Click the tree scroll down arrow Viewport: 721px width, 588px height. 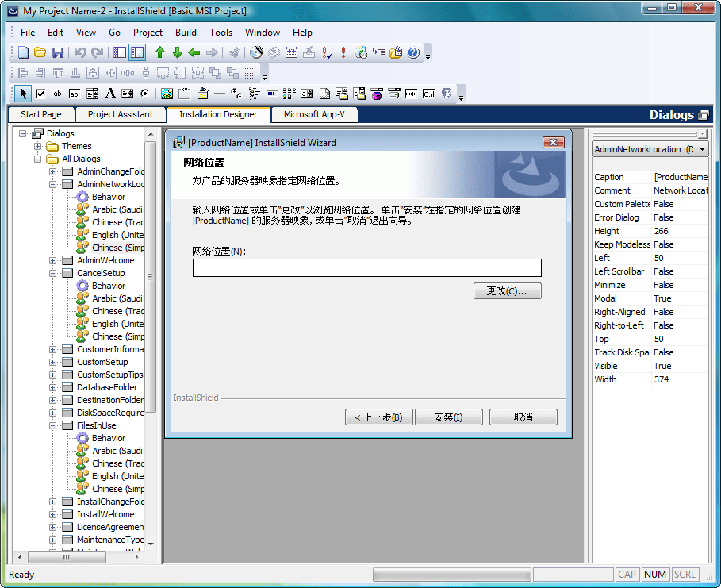[151, 544]
